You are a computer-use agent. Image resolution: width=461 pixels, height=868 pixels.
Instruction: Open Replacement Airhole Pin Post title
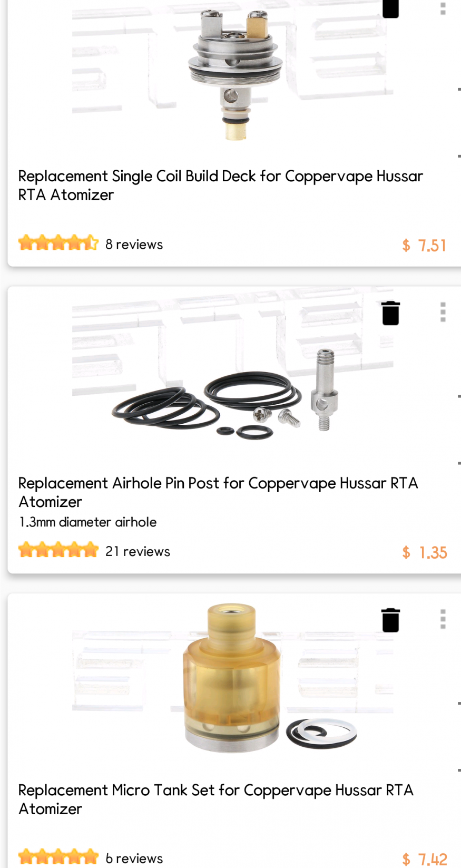pos(219,492)
